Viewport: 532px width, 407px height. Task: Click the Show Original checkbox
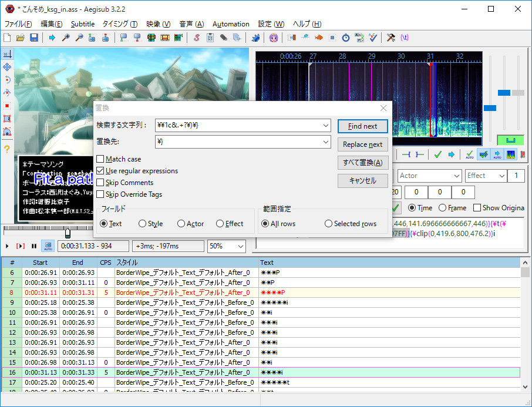pos(477,208)
